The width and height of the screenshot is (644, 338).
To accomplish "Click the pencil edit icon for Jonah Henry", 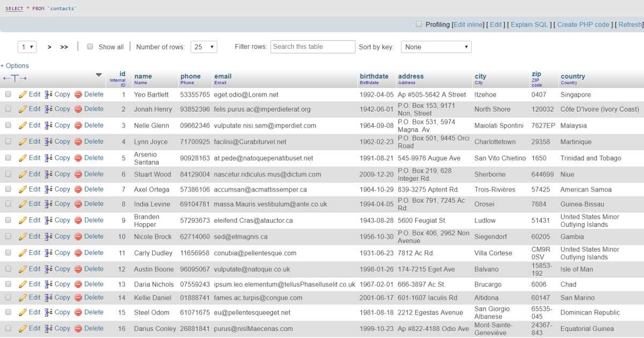I will [23, 109].
